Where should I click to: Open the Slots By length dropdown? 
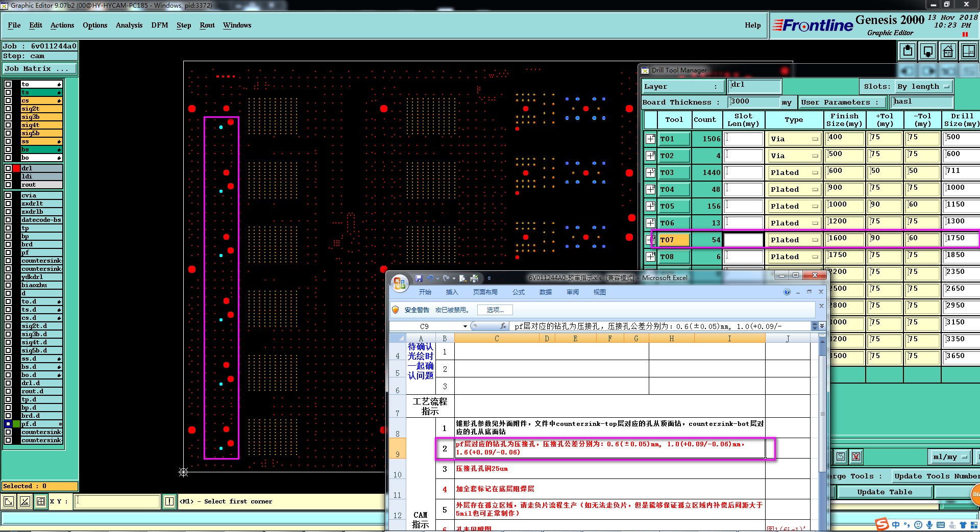924,87
